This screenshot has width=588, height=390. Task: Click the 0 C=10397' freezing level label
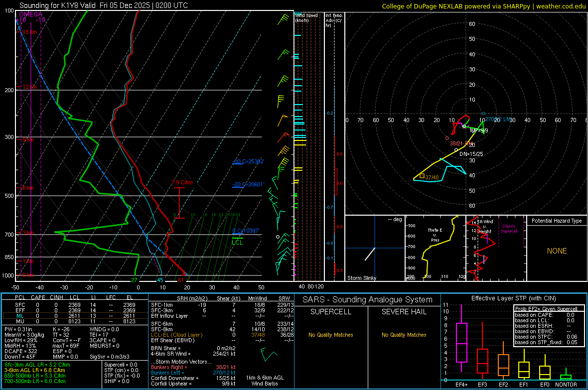(246, 231)
